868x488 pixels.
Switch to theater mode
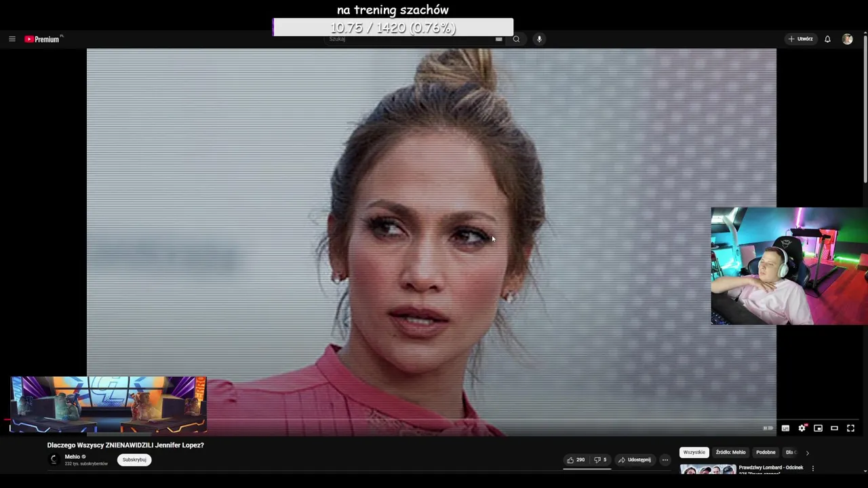(834, 428)
